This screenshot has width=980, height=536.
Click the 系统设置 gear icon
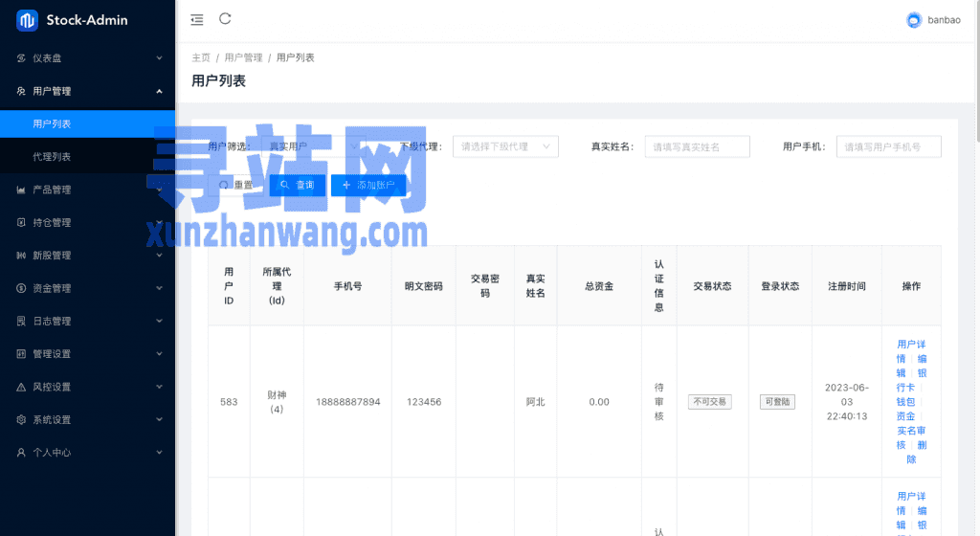(21, 420)
